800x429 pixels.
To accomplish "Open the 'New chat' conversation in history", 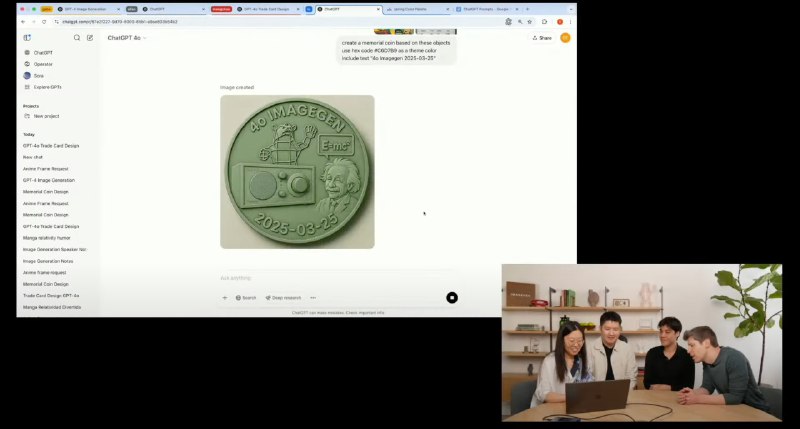I will [33, 157].
